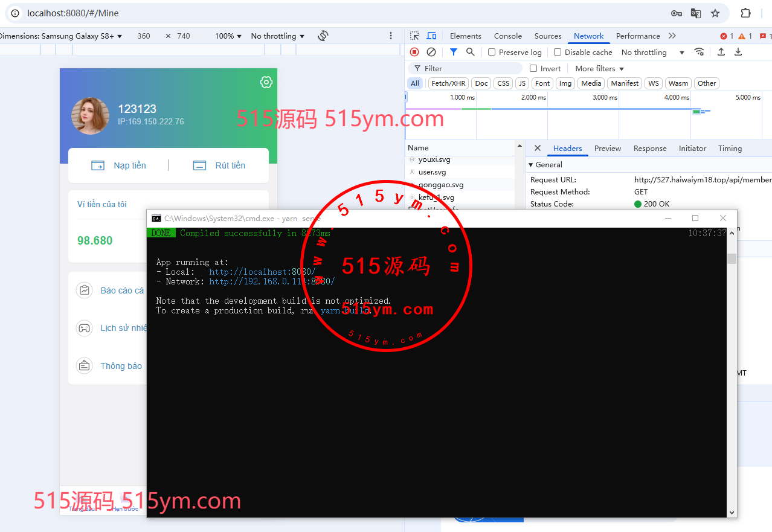Collapse the General headers section
The width and height of the screenshot is (772, 532).
531,165
